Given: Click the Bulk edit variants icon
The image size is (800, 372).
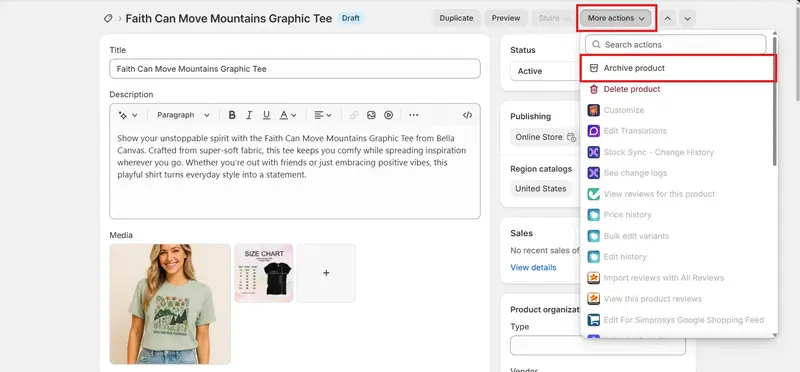Looking at the screenshot, I should pos(593,236).
